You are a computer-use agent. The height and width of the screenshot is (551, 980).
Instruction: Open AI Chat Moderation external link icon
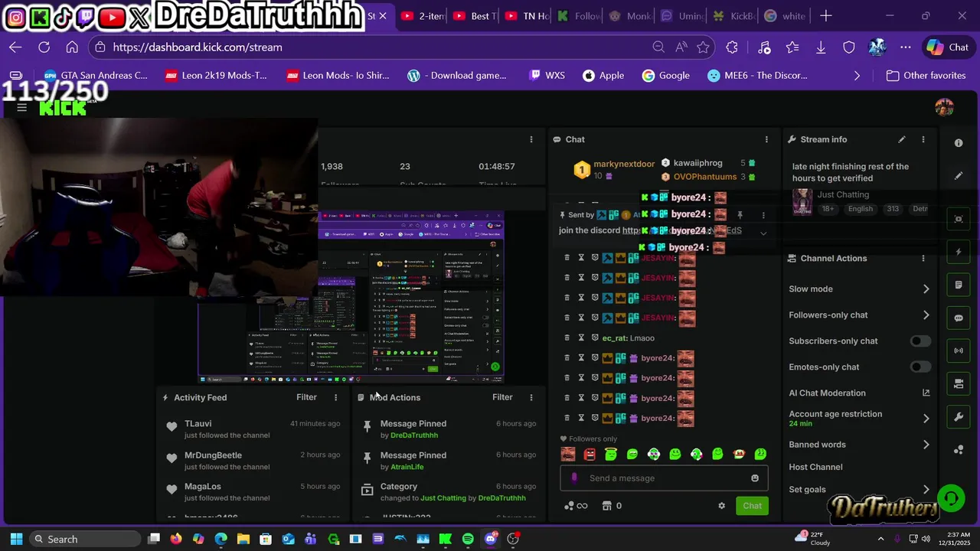(926, 393)
